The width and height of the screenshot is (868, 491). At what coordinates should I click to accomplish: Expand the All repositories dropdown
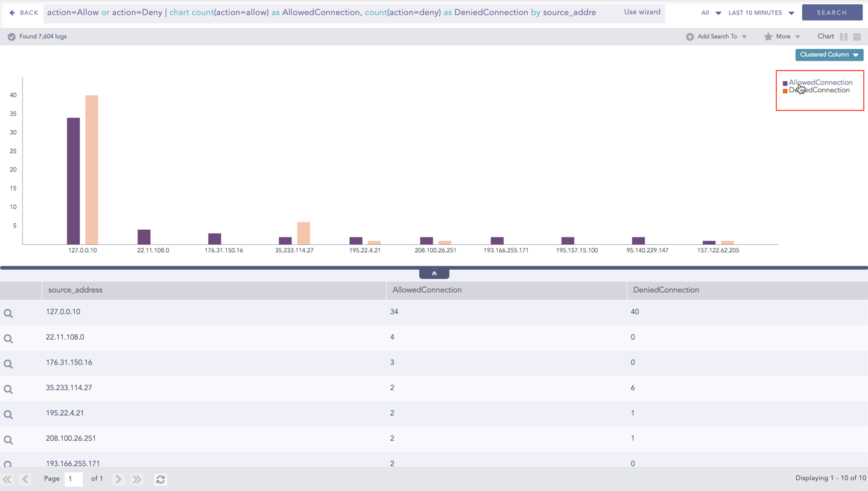[x=711, y=13]
